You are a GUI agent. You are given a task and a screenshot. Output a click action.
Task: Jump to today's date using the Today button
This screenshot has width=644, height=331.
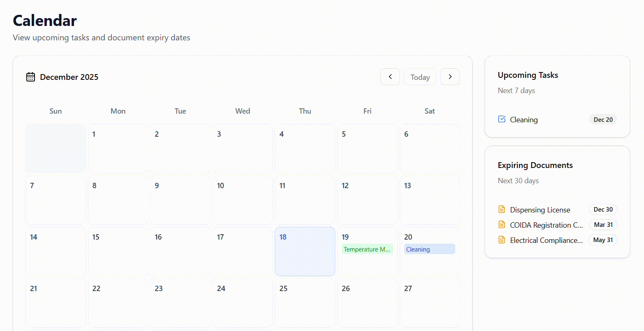click(x=420, y=77)
